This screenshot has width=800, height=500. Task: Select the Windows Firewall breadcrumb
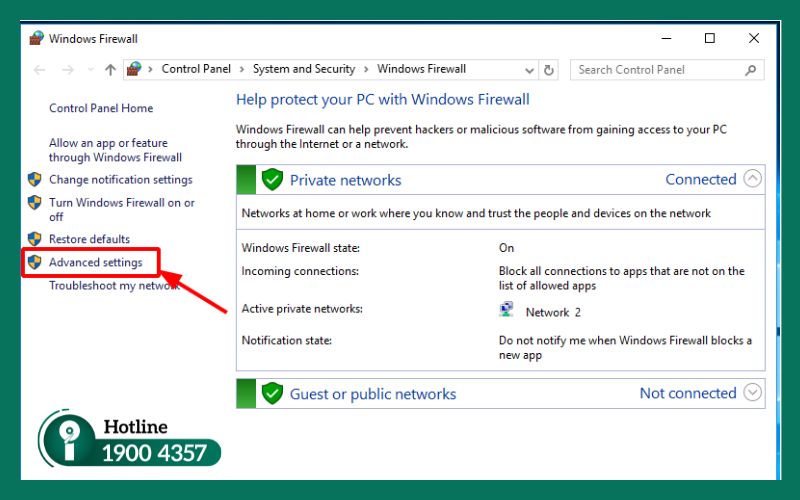point(421,69)
